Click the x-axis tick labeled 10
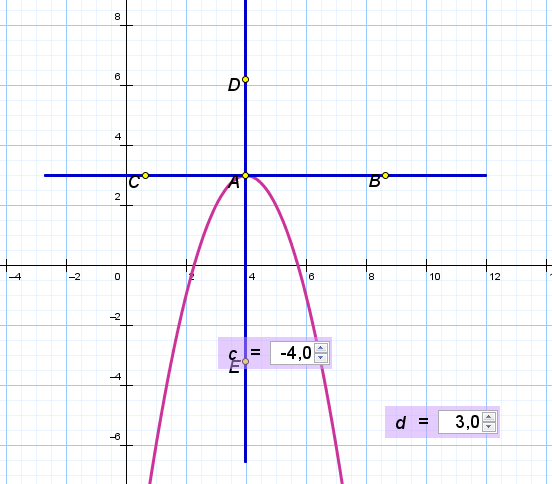Screen dimensions: 552x484 [x=434, y=277]
